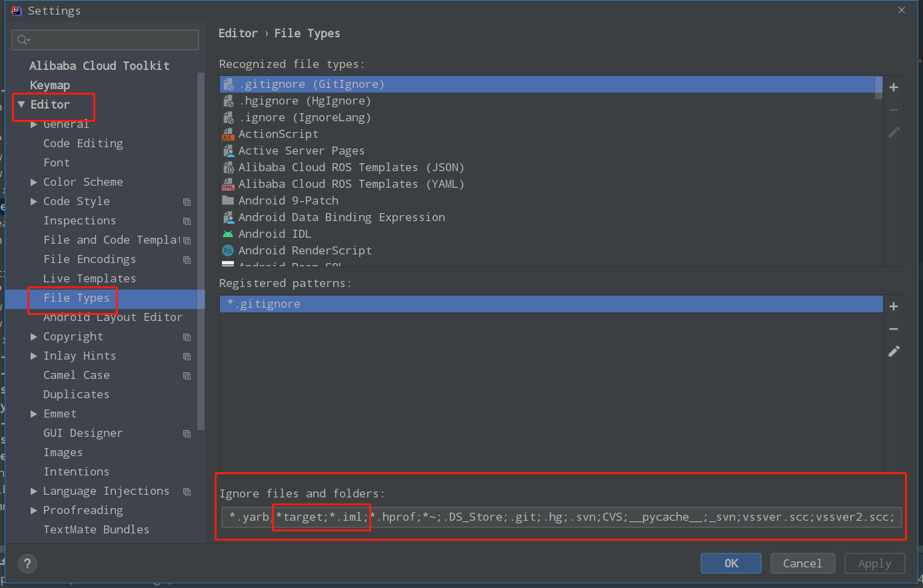The height and width of the screenshot is (588, 923).
Task: Click the Android IDL file type icon
Action: [x=228, y=234]
